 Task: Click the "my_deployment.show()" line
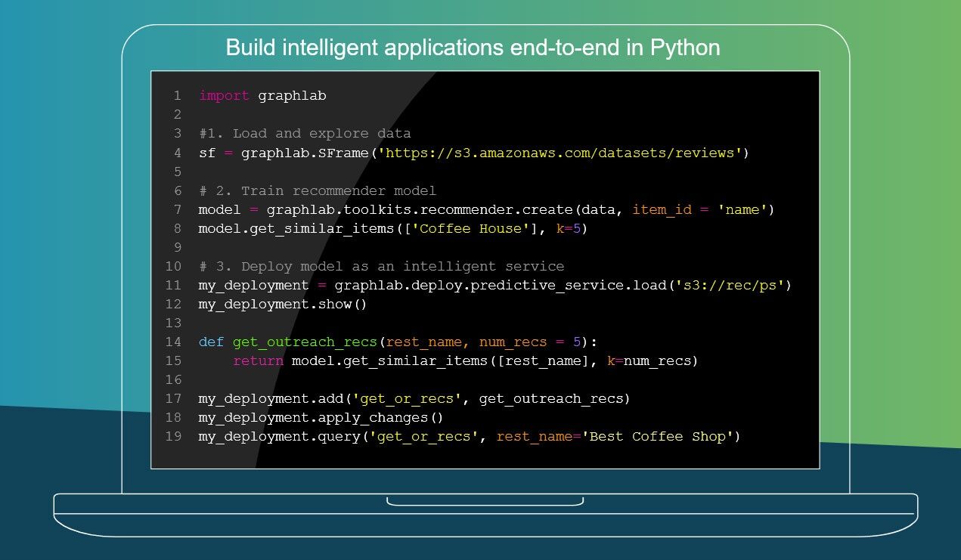pyautogui.click(x=283, y=304)
